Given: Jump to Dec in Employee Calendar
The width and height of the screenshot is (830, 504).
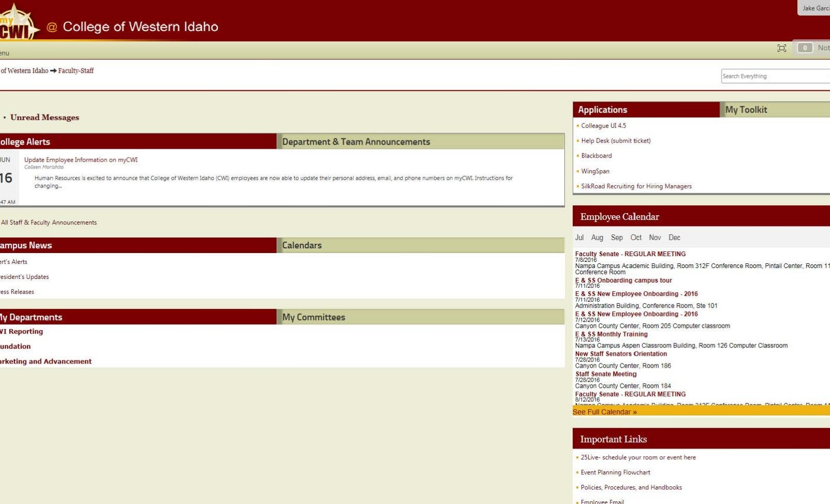Looking at the screenshot, I should [x=674, y=237].
